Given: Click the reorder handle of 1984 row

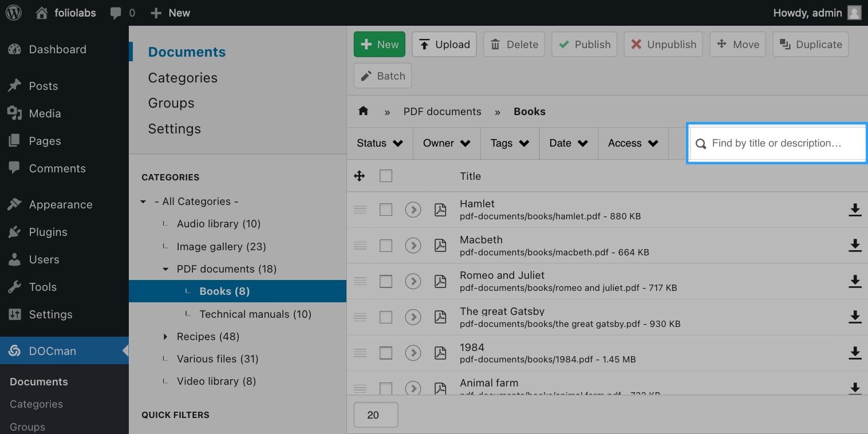Looking at the screenshot, I should pyautogui.click(x=360, y=353).
